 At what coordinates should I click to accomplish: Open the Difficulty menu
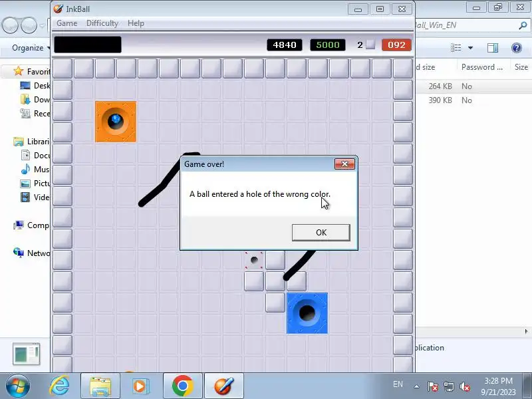click(x=102, y=23)
